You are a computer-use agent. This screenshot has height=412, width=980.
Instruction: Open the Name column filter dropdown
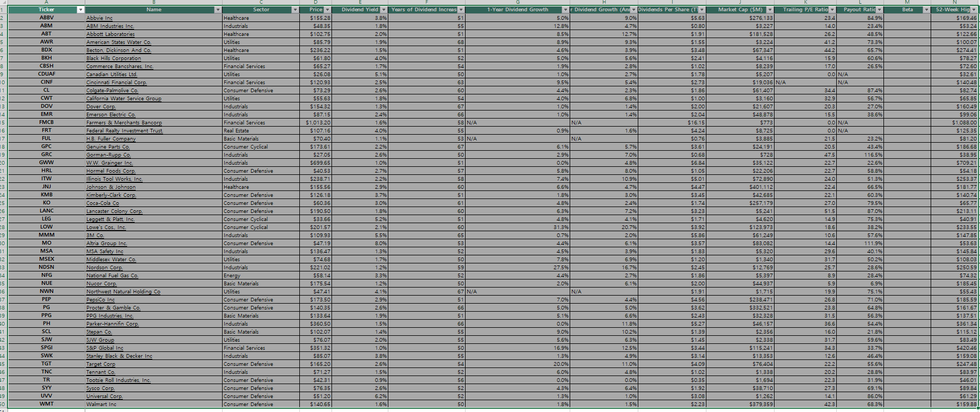[x=218, y=10]
